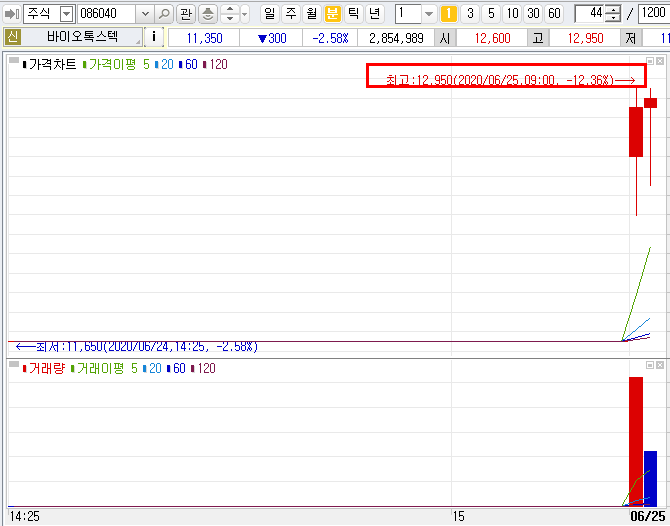Click the 고 high price label
670x526 pixels.
[x=538, y=38]
